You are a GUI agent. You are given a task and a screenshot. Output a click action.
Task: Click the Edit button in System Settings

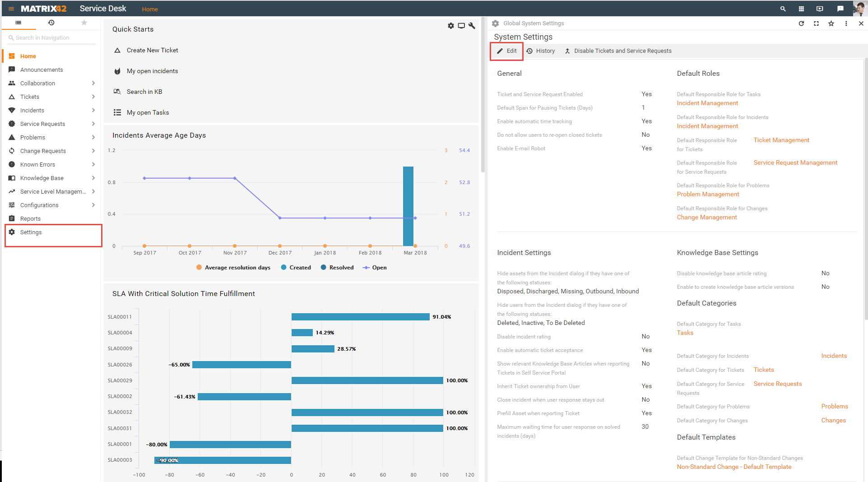click(507, 51)
